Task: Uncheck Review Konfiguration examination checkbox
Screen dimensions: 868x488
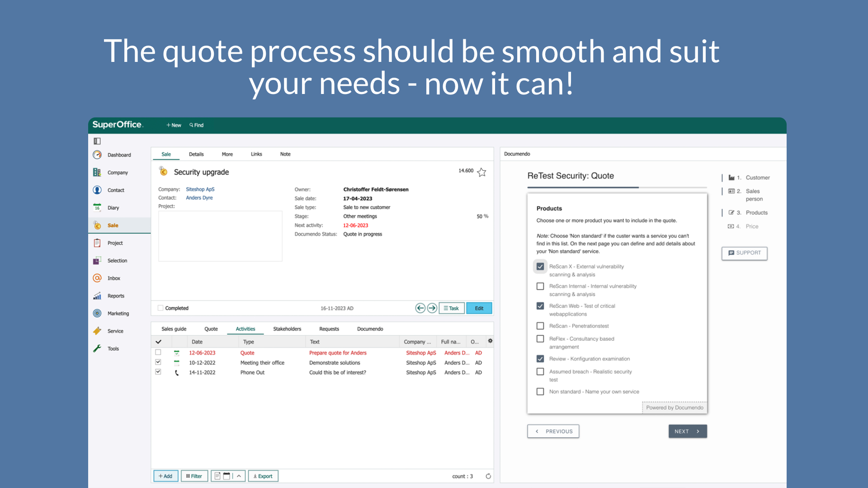Action: pyautogui.click(x=540, y=359)
